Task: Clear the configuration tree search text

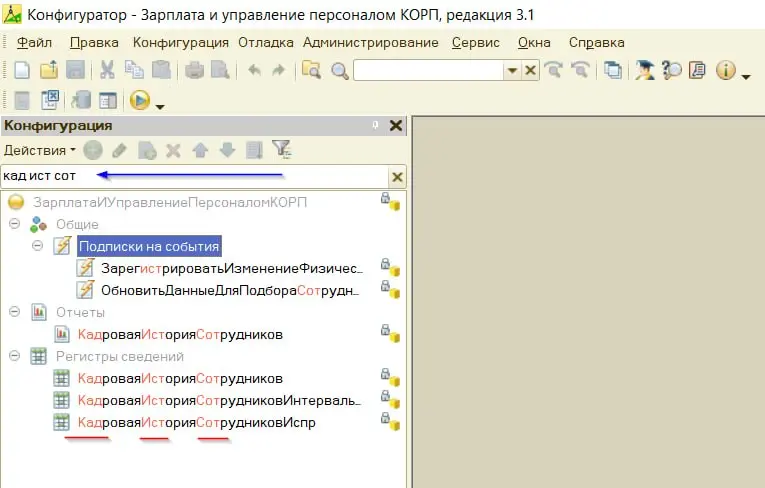Action: click(397, 177)
